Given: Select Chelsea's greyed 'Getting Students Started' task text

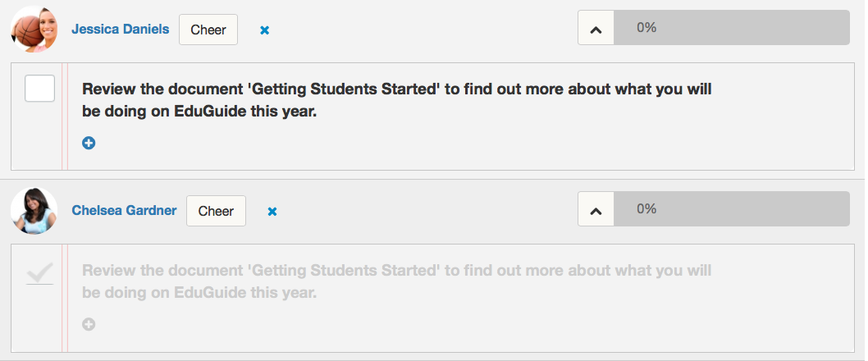Looking at the screenshot, I should coord(397,281).
